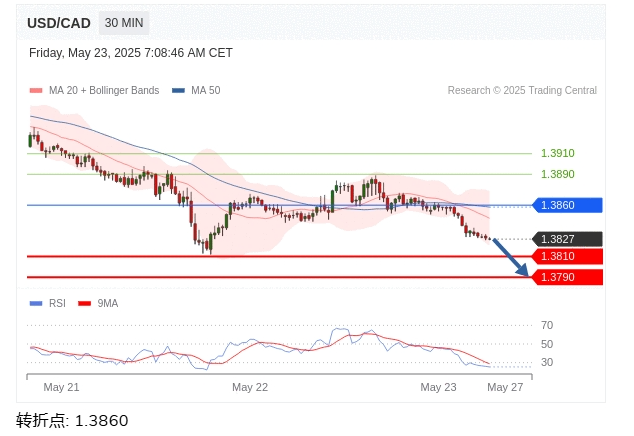Viewport: 634px width, 436px height.
Task: Click the Research 2025 Trading Central credit
Action: coord(522,90)
